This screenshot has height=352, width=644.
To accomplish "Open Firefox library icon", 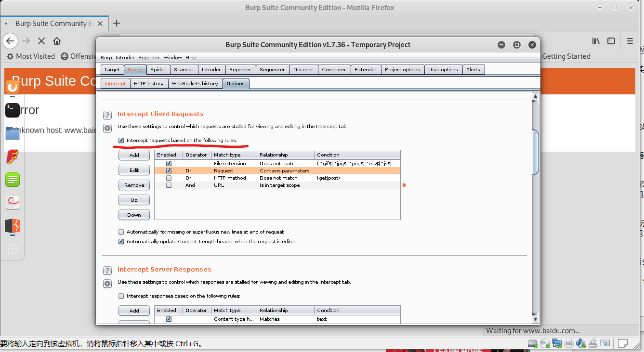I will (x=596, y=41).
